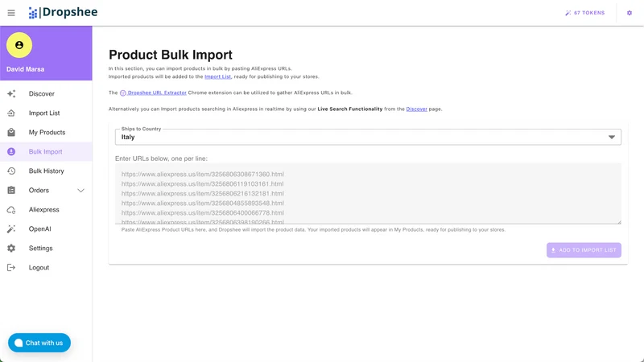
Task: Click the Discover sparkle icon in sidebar
Action: (11, 93)
